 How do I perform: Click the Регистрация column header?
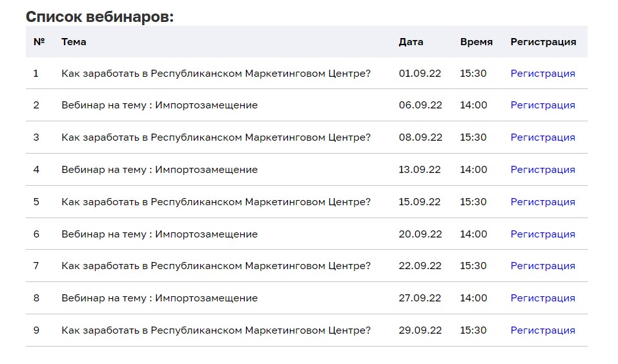point(543,42)
